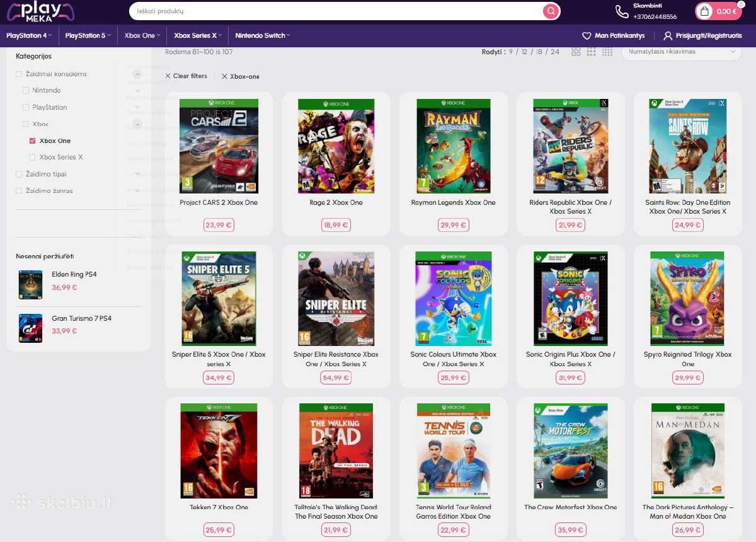756x542 pixels.
Task: Check the Žaidimo žanras checkbox
Action: pyautogui.click(x=19, y=191)
